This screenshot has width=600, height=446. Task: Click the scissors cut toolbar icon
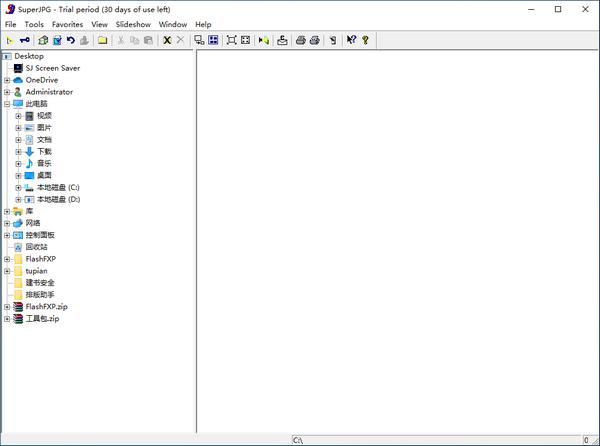121,40
